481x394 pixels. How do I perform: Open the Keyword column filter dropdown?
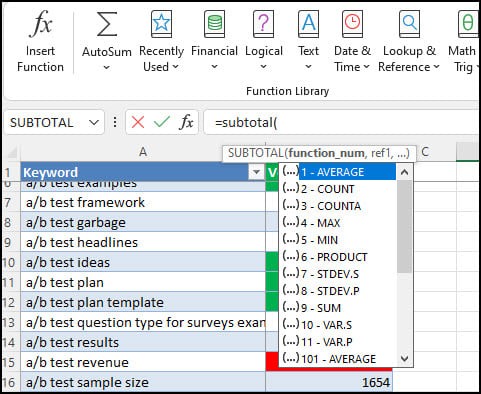(256, 172)
